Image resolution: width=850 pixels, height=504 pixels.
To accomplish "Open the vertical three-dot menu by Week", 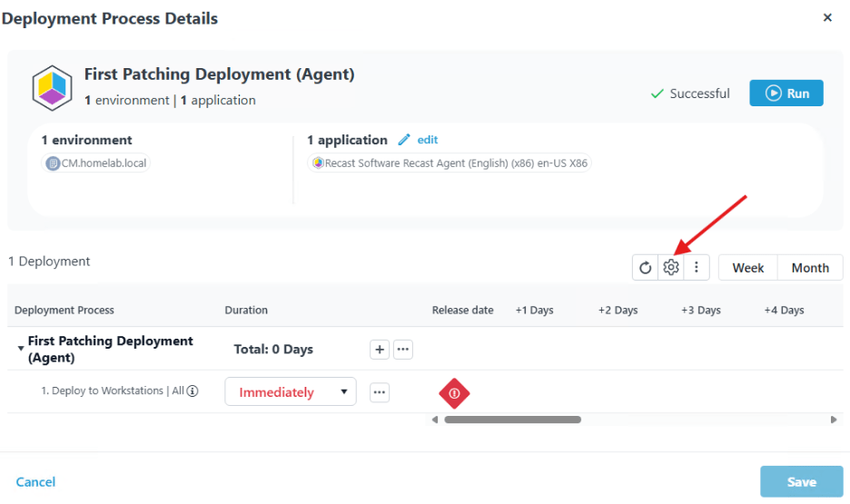I will (696, 268).
